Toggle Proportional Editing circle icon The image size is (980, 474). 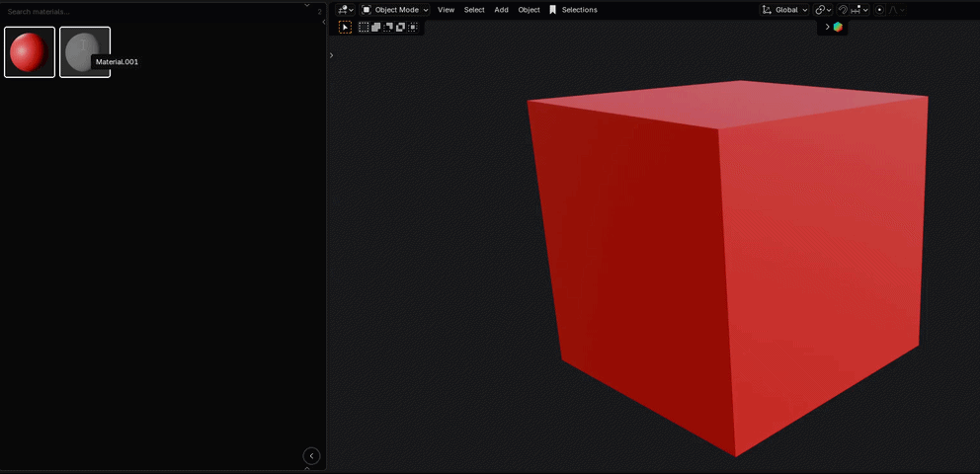click(880, 10)
